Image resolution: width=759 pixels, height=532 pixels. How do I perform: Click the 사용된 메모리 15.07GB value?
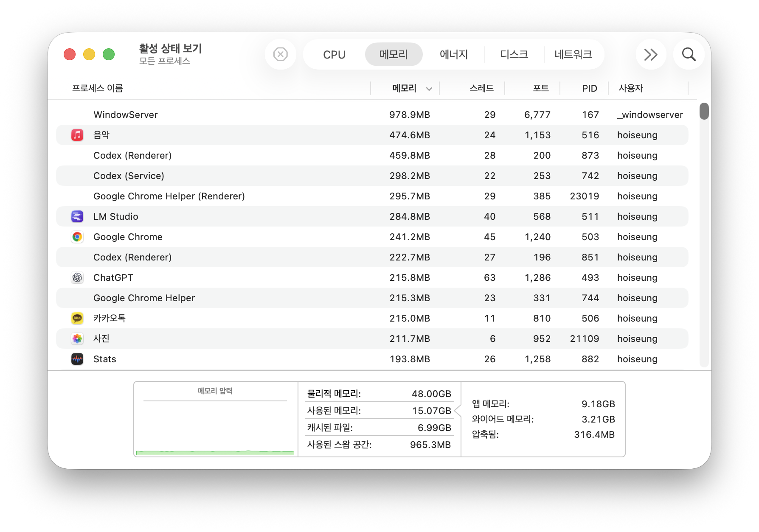click(432, 411)
